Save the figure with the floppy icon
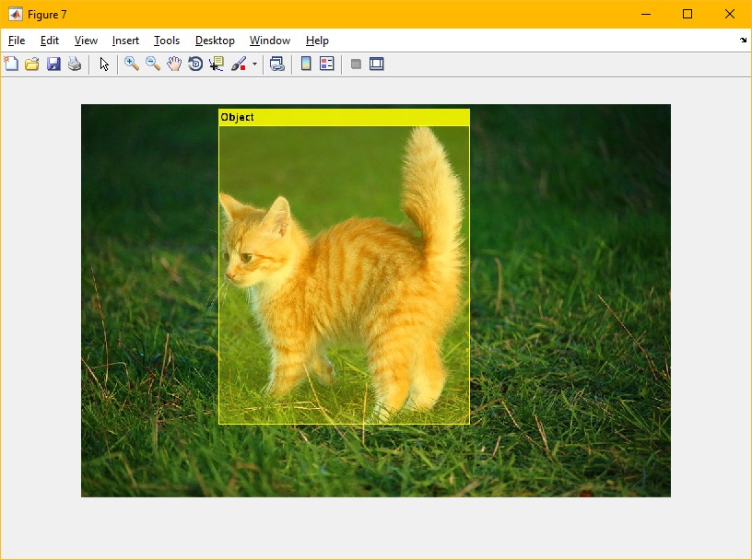The image size is (752, 560). point(53,64)
